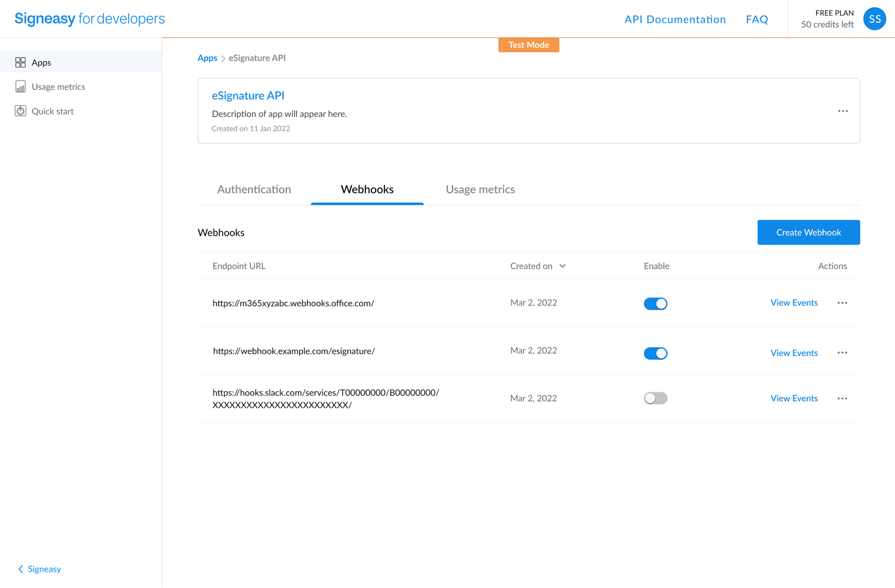
Task: Click the Signeasy for developers logo
Action: (89, 18)
